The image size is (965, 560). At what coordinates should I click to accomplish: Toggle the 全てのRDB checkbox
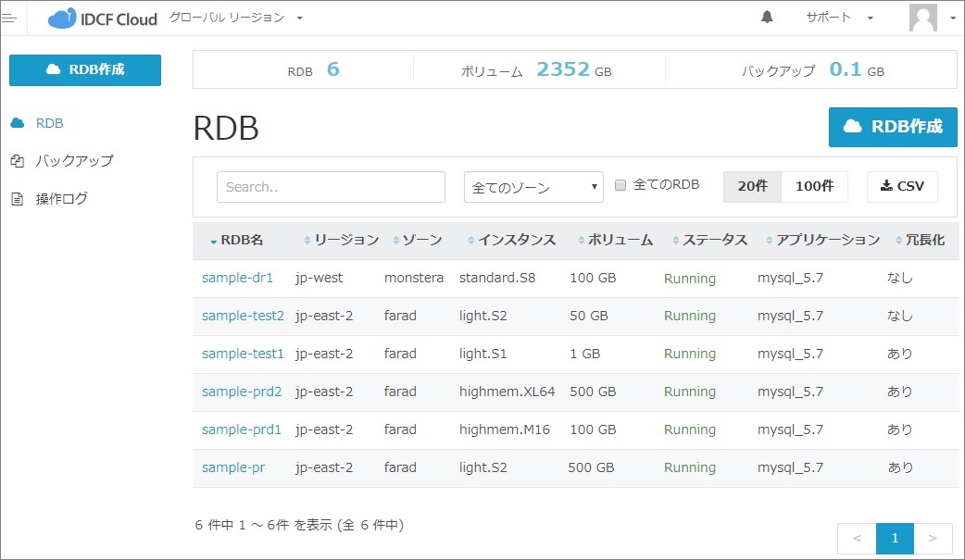pos(621,185)
